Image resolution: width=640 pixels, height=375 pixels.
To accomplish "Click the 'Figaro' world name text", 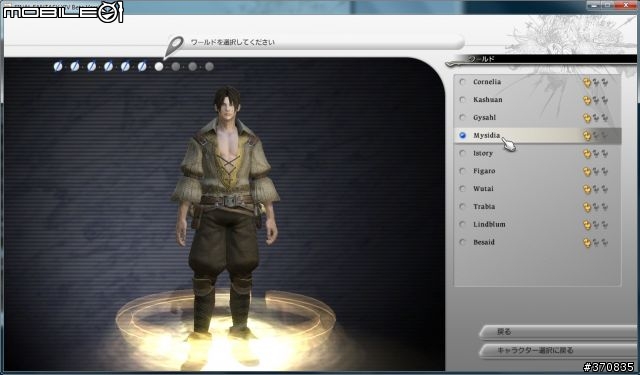I will pos(484,171).
